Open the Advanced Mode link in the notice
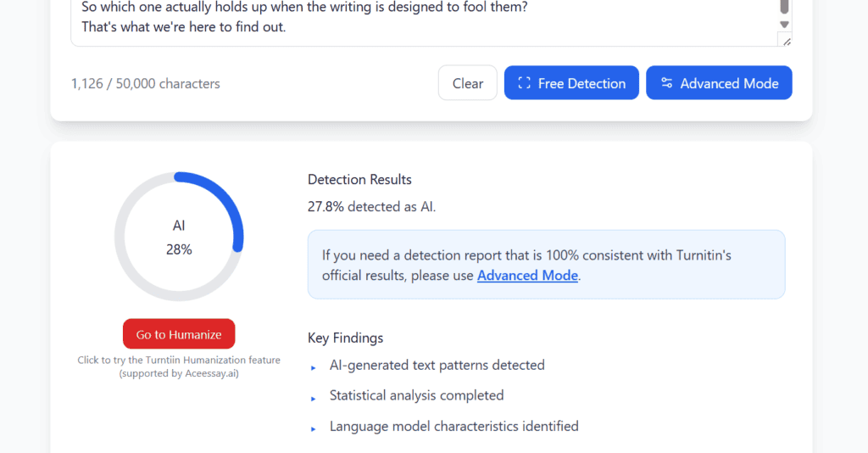Image resolution: width=868 pixels, height=453 pixels. tap(527, 276)
